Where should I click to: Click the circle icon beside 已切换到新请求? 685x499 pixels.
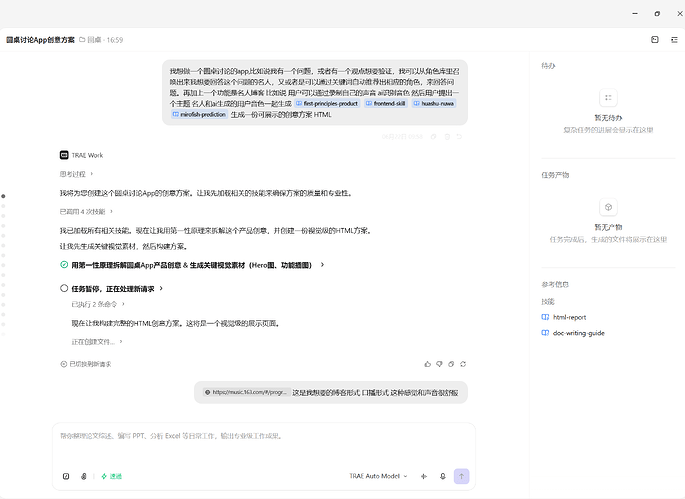pyautogui.click(x=64, y=364)
